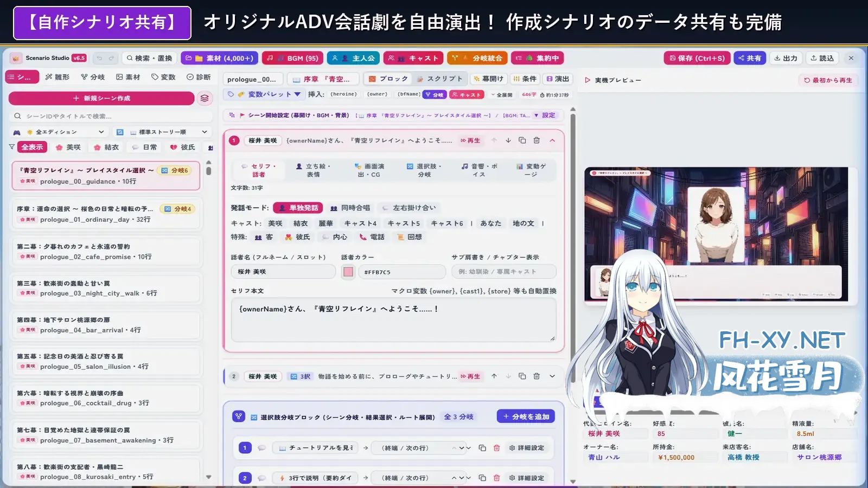The width and height of the screenshot is (868, 488).
Task: Click the redo arrow in the top bar
Action: pyautogui.click(x=111, y=58)
